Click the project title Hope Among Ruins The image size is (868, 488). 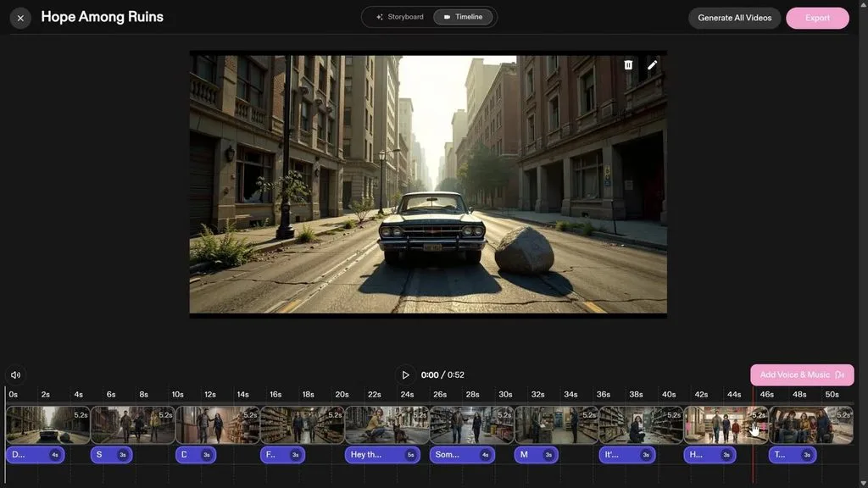(x=102, y=17)
